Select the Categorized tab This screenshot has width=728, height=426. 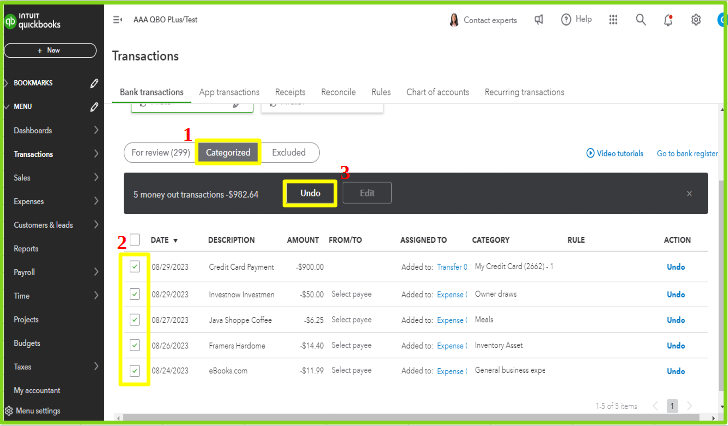pyautogui.click(x=228, y=152)
